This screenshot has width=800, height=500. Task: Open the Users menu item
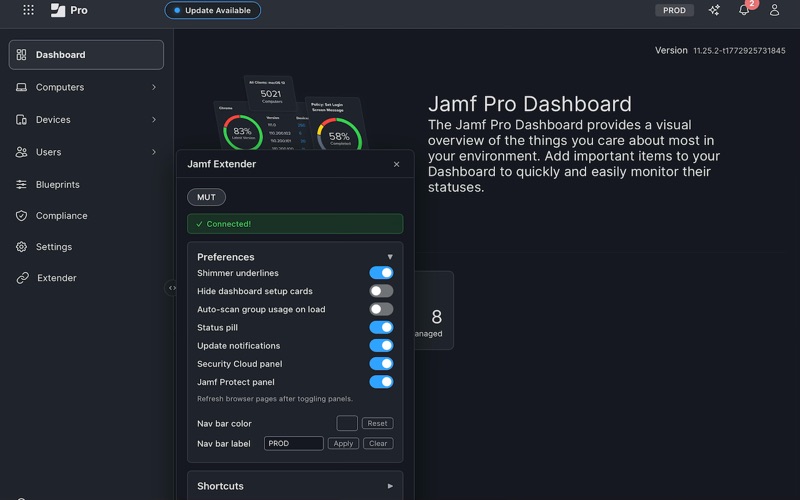coord(86,152)
